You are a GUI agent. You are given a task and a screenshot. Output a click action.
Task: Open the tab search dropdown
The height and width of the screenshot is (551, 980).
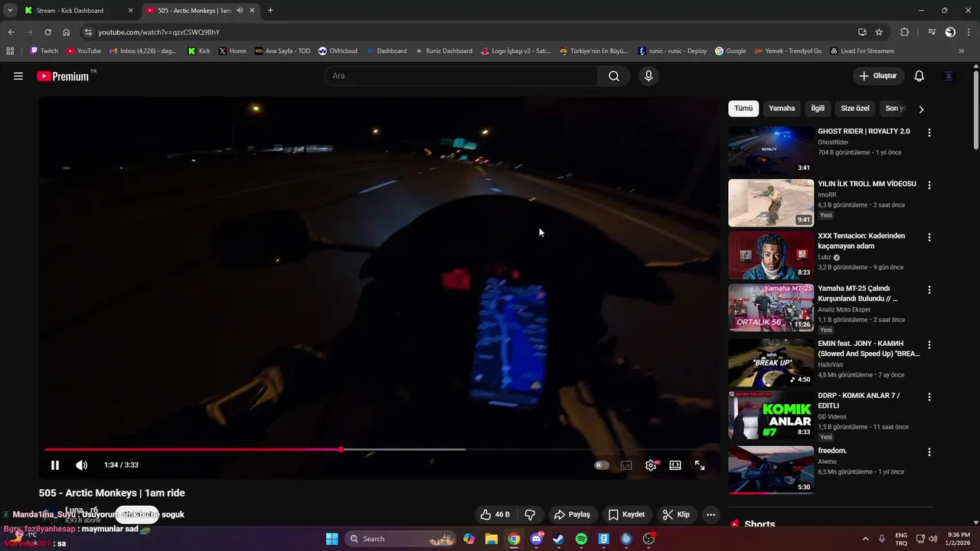click(x=9, y=11)
